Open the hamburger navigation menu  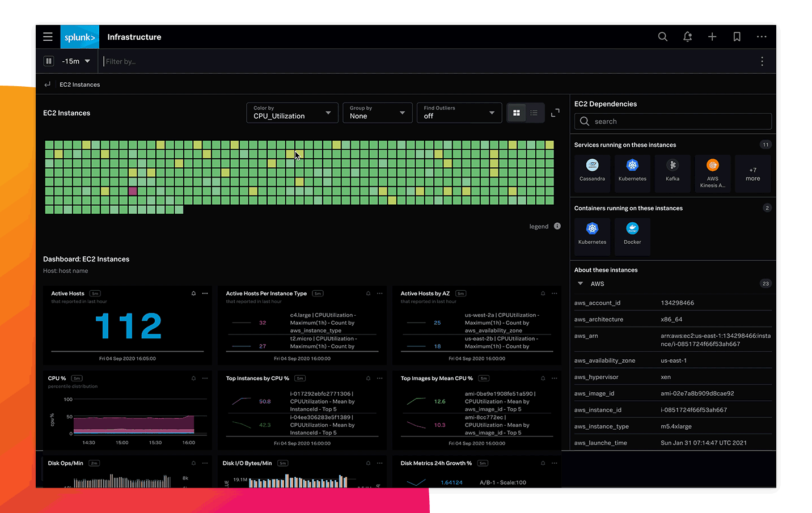pyautogui.click(x=48, y=36)
